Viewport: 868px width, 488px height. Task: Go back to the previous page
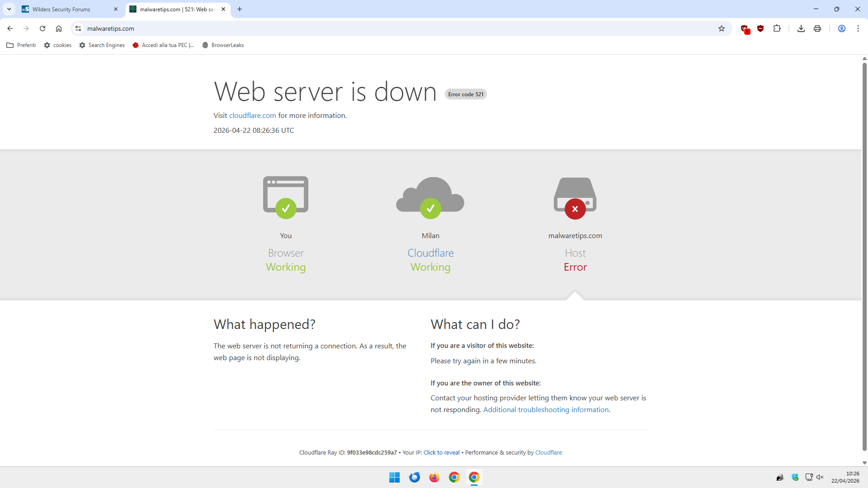pos(10,28)
